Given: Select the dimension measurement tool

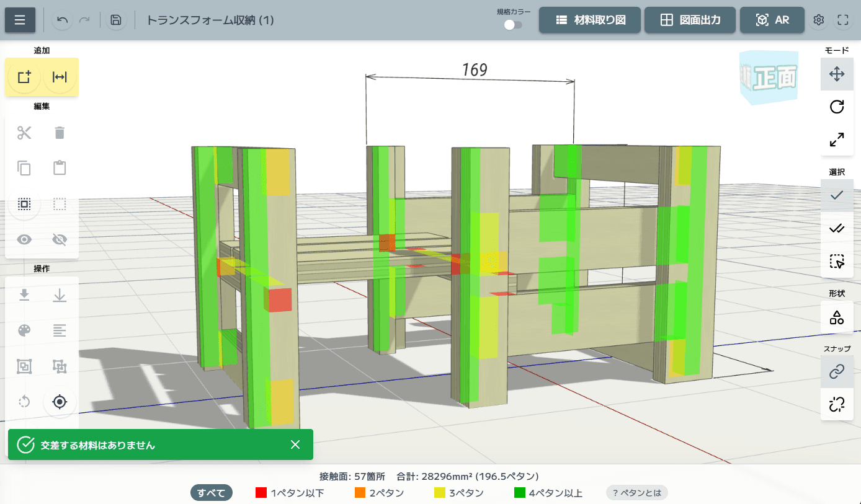Looking at the screenshot, I should tap(59, 77).
